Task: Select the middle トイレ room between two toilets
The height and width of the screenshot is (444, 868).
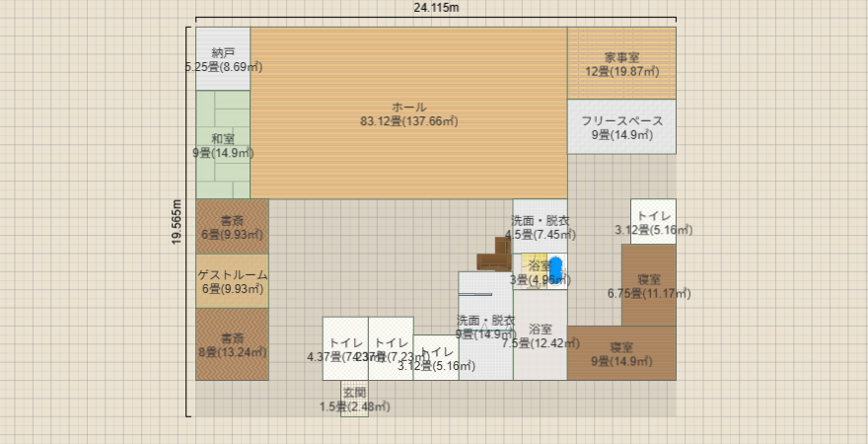Action: click(x=391, y=348)
